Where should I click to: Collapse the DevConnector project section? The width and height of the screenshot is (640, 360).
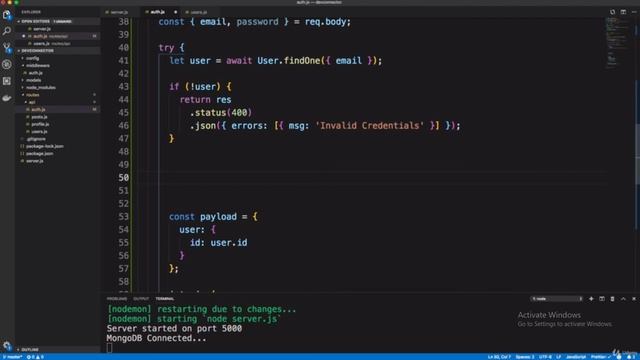pyautogui.click(x=58, y=51)
